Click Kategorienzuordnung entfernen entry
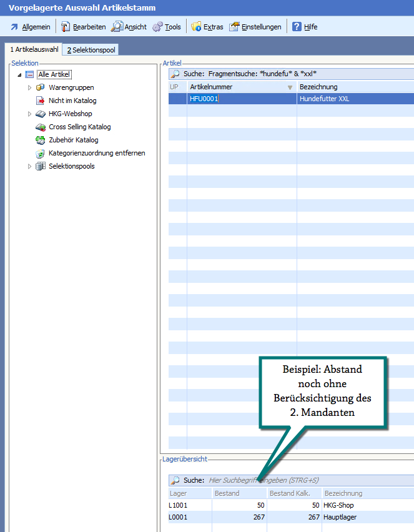The height and width of the screenshot is (532, 414). pos(97,153)
